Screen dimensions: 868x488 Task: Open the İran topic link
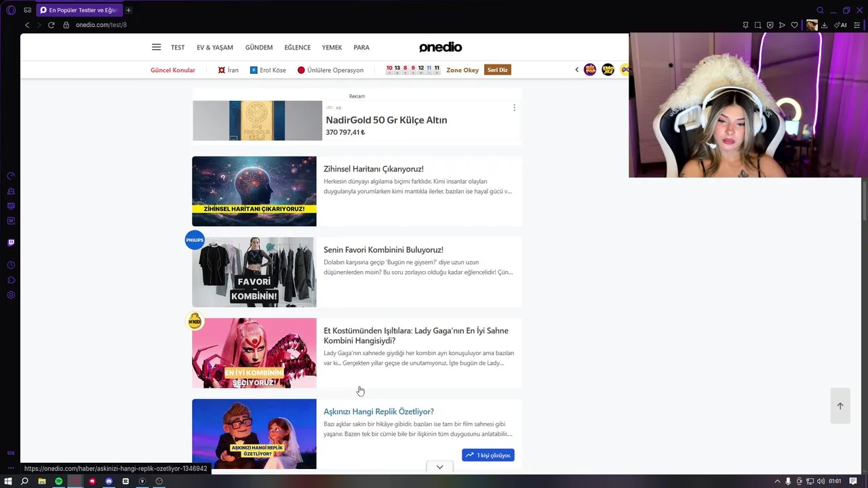pos(229,70)
